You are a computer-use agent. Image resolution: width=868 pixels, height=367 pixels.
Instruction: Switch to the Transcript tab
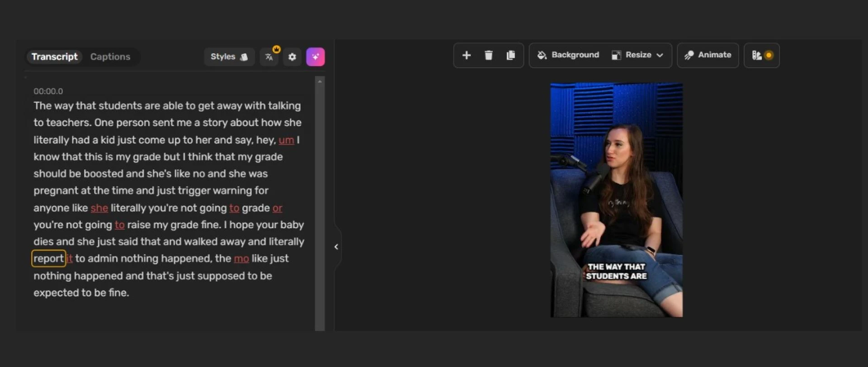(54, 57)
